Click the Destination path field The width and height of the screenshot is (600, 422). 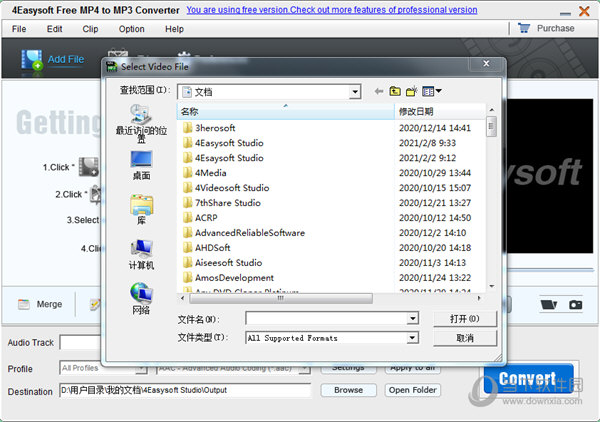coord(185,390)
